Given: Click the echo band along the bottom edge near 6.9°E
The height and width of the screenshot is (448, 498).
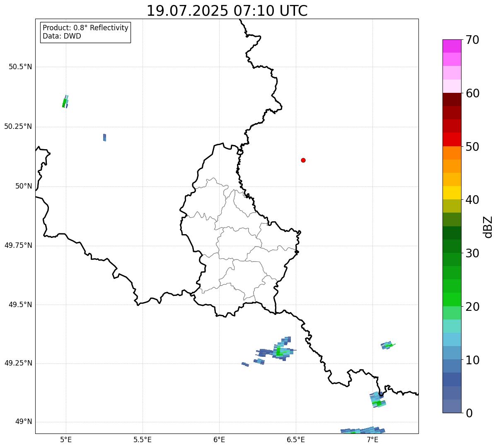Looking at the screenshot, I should [x=363, y=431].
